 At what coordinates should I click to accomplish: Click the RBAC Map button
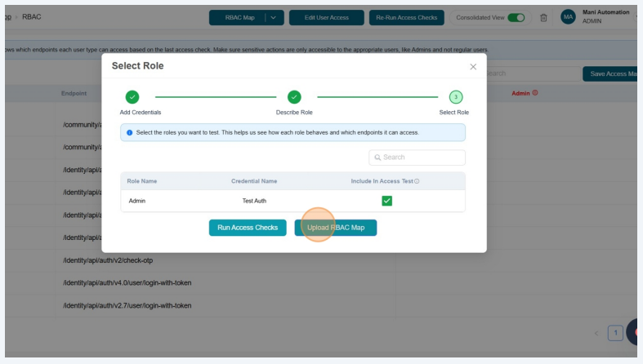click(239, 18)
